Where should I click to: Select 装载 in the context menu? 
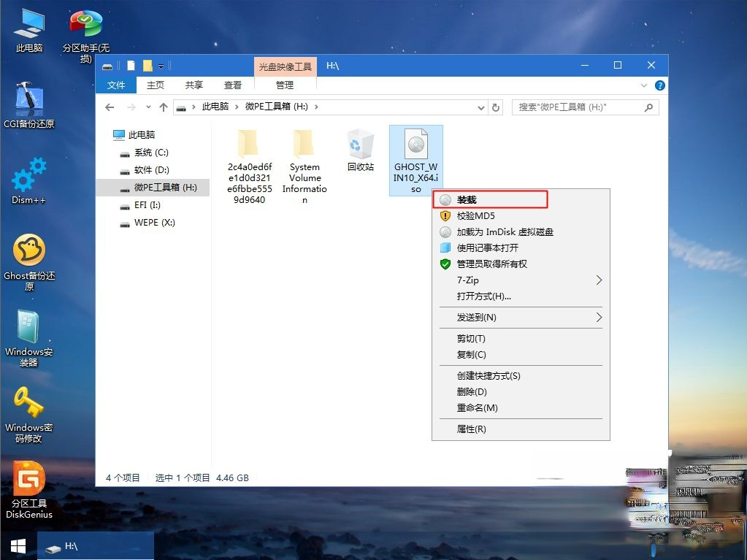click(467, 198)
